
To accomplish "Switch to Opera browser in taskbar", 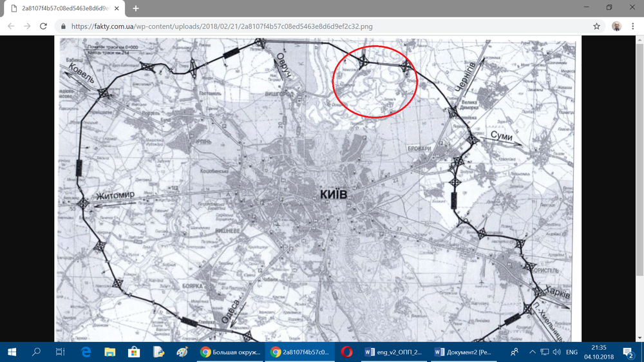I will (346, 352).
